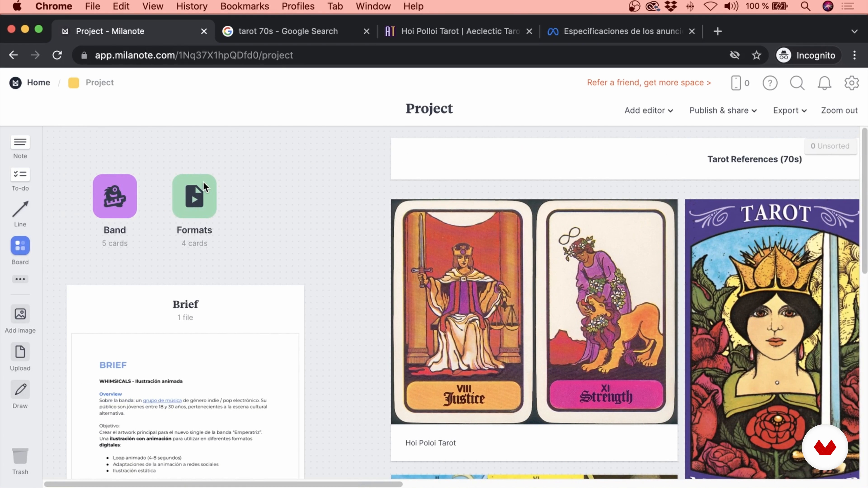Open the help question mark icon

click(770, 83)
